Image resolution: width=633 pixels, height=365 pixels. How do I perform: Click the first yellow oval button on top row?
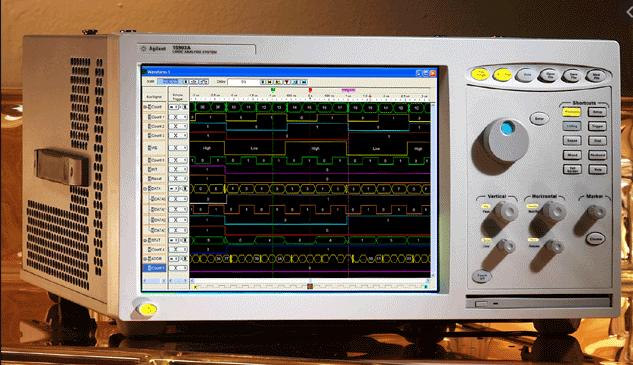[480, 75]
